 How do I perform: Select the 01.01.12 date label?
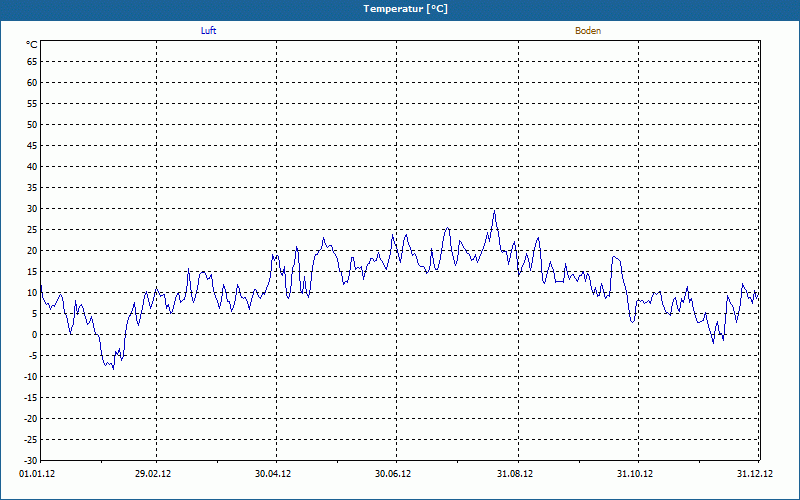(x=37, y=474)
